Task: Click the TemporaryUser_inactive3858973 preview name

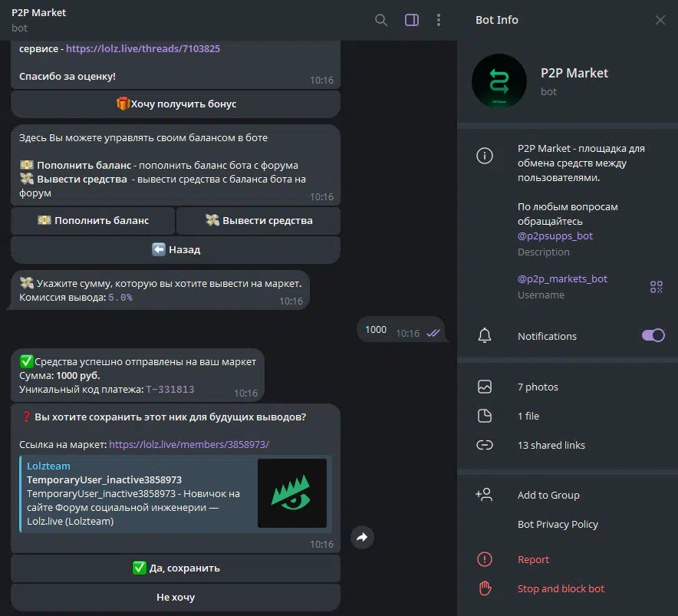Action: click(104, 479)
